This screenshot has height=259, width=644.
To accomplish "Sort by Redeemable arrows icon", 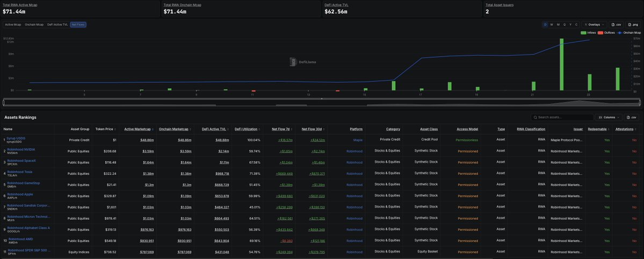I will click(609, 129).
